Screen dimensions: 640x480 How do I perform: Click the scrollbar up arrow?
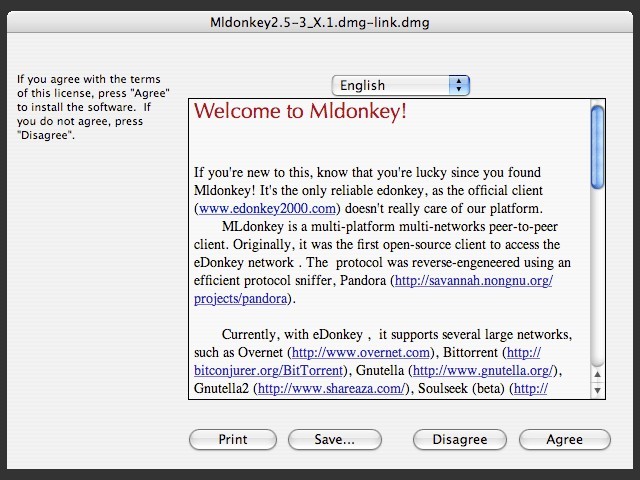click(598, 374)
